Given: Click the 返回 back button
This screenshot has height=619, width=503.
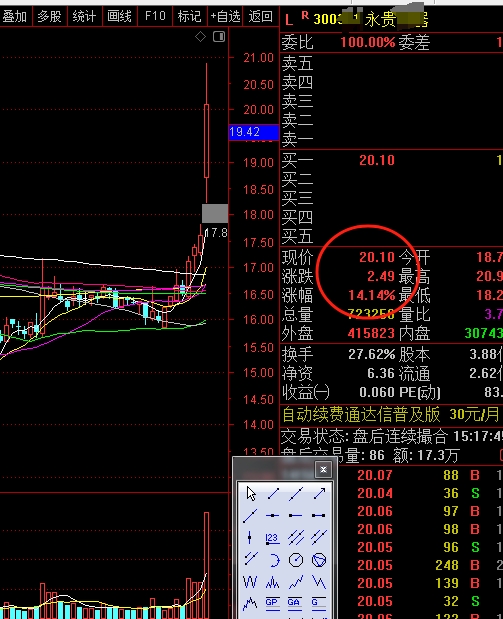Looking at the screenshot, I should click(261, 16).
